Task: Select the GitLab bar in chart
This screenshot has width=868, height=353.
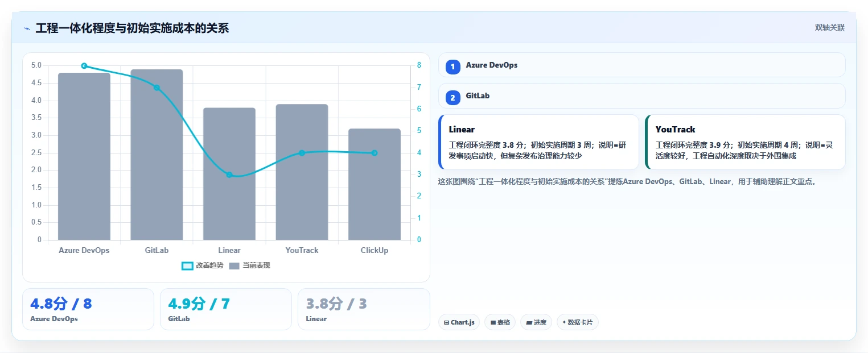Action: click(x=157, y=155)
